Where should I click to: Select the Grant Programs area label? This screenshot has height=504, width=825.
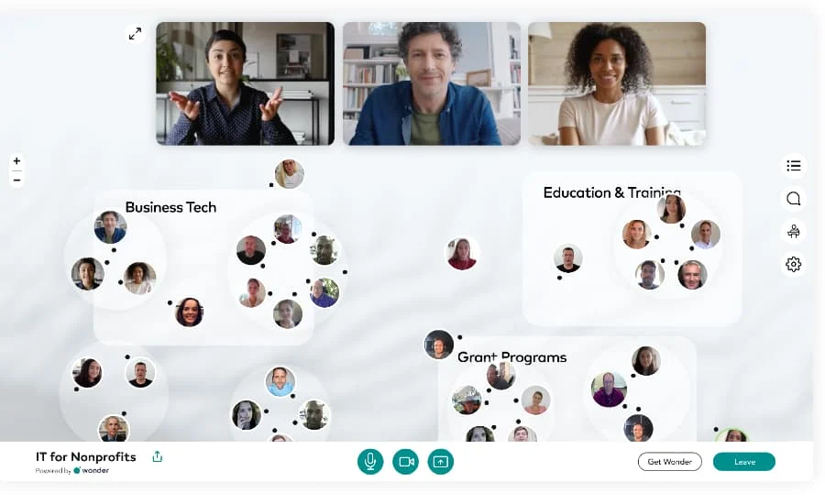pyautogui.click(x=511, y=357)
